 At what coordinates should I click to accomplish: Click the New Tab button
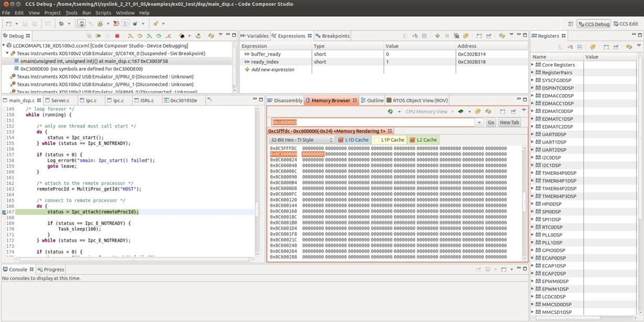[x=509, y=123]
